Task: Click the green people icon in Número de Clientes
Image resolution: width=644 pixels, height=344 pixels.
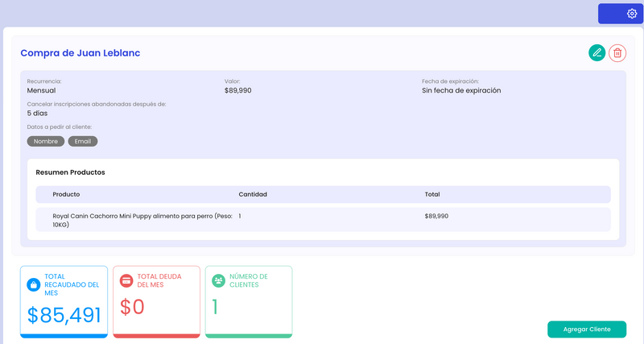Action: coord(218,280)
